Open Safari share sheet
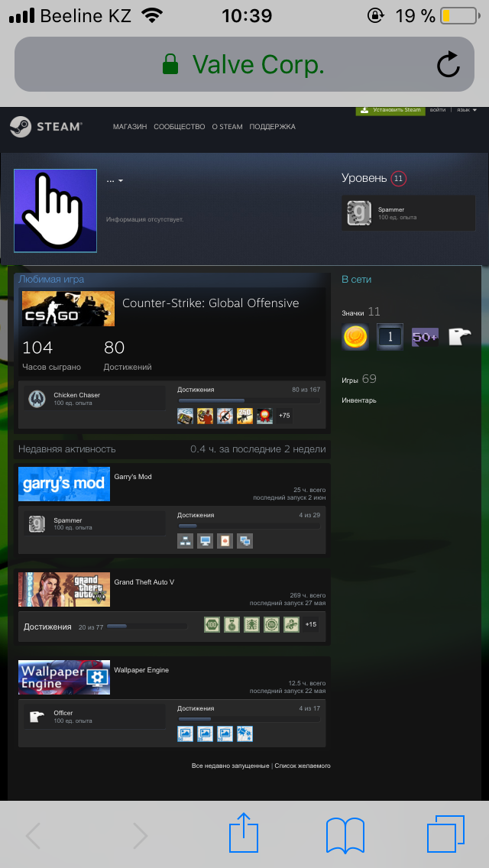This screenshot has width=489, height=868. [244, 834]
